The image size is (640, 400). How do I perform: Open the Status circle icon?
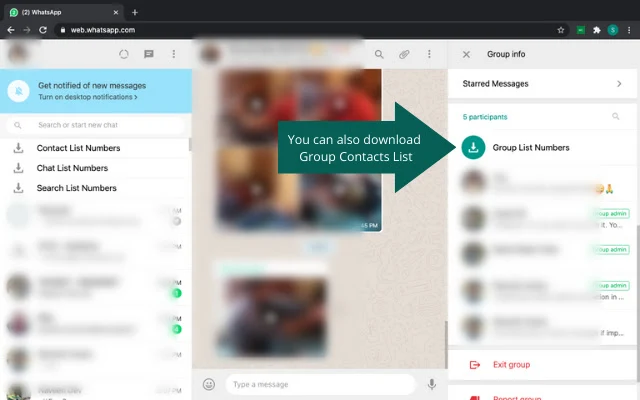pos(124,54)
